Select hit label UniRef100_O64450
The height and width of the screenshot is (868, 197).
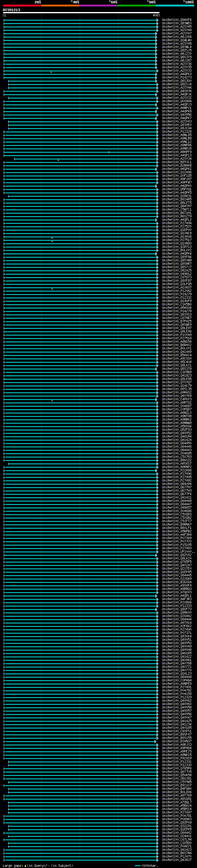177,443
